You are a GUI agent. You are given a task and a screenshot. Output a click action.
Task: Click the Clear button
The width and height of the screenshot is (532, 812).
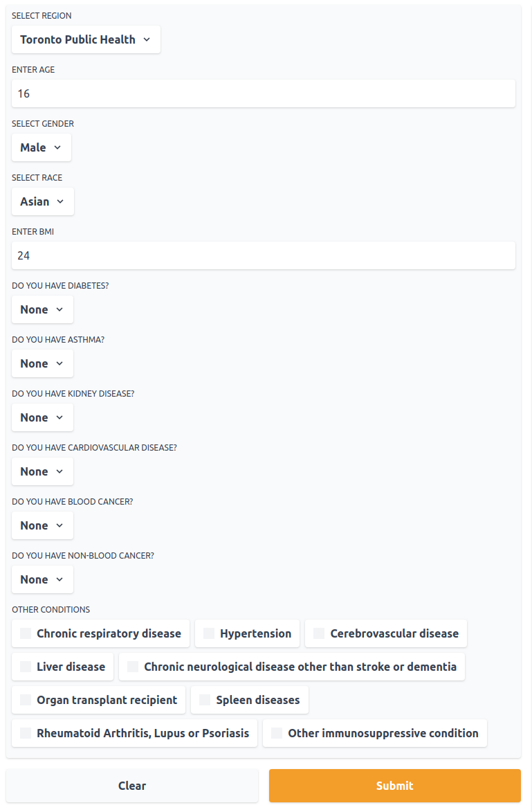click(132, 786)
